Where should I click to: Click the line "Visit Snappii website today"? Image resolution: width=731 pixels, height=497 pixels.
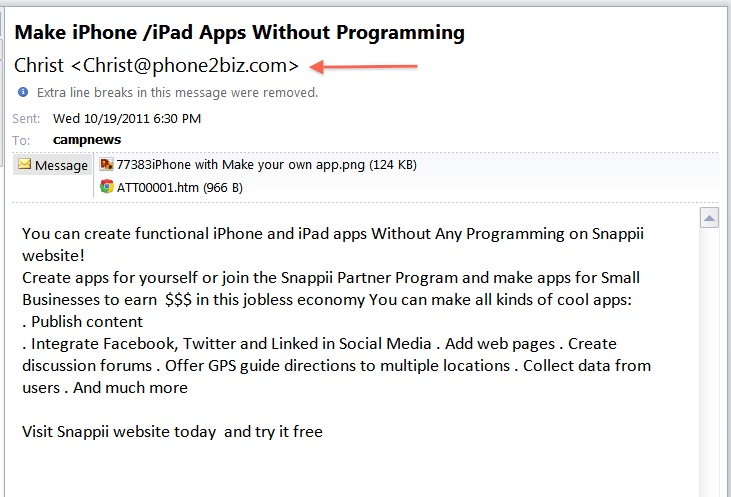(x=171, y=431)
